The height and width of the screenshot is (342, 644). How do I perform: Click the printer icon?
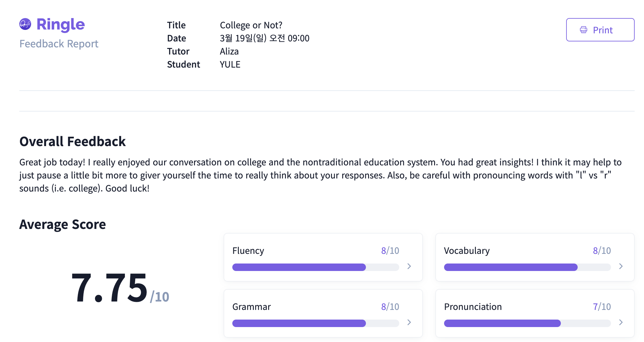click(x=583, y=30)
